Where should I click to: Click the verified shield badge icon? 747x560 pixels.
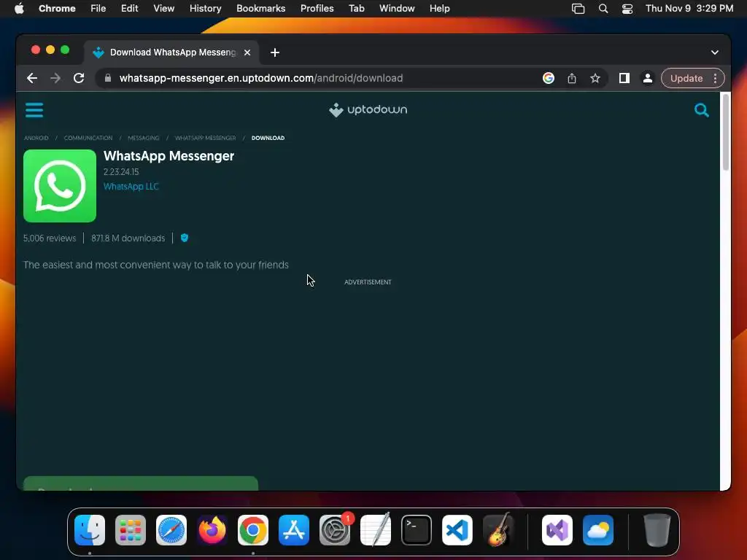pos(185,238)
